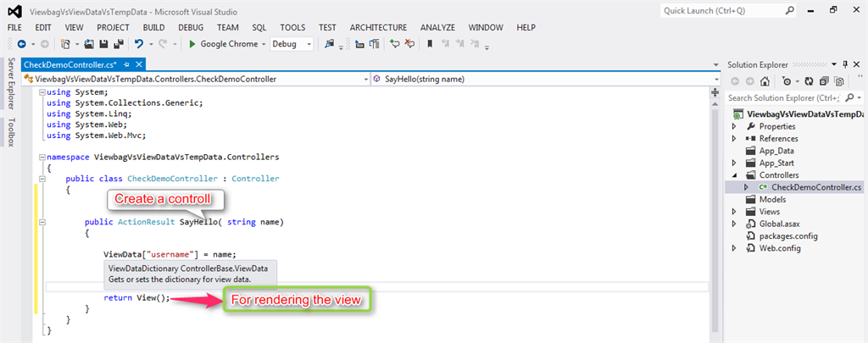Open Undo history dropdown arrow
868x343 pixels.
point(149,44)
